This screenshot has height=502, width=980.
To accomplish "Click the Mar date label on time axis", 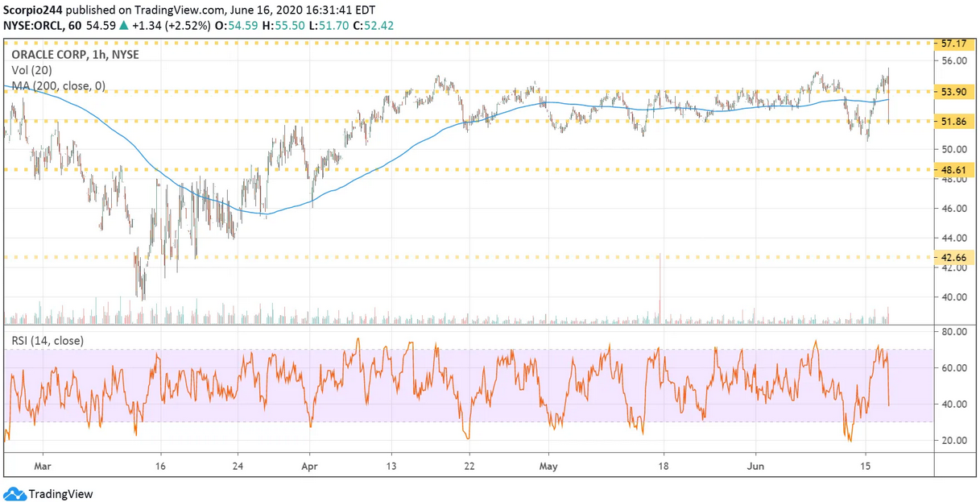I will [43, 467].
